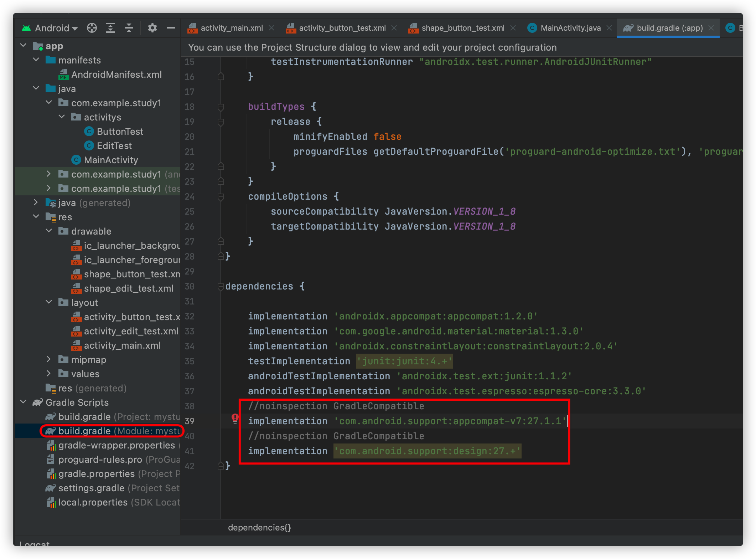Viewport: 756px width, 559px height.
Task: Collapse the manifests folder
Action: coord(36,60)
